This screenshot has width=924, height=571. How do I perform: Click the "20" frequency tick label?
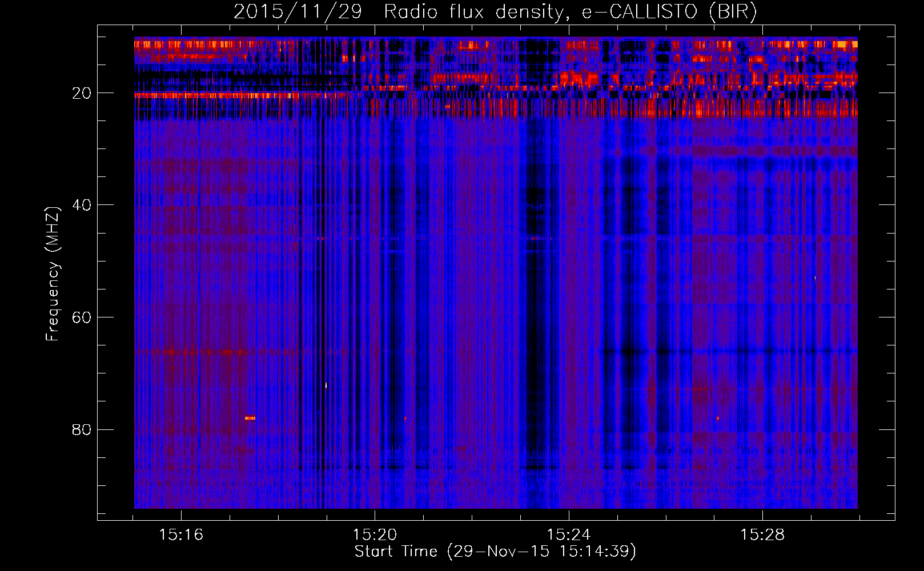(82, 93)
